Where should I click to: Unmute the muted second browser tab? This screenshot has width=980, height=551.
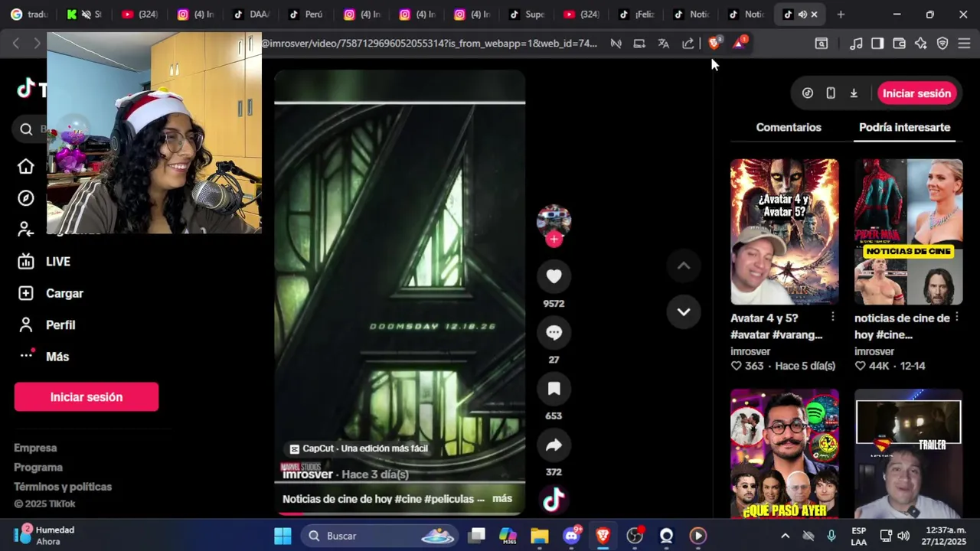tap(87, 15)
